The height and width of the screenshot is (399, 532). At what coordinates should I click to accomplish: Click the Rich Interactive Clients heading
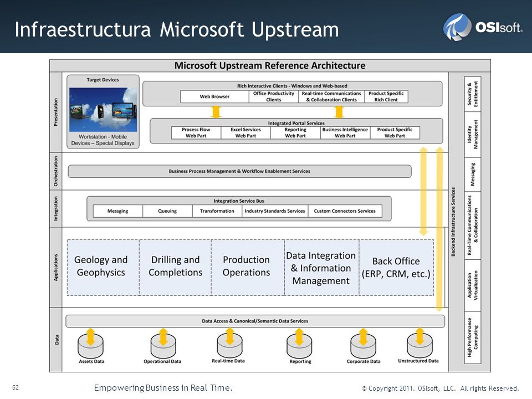292,86
